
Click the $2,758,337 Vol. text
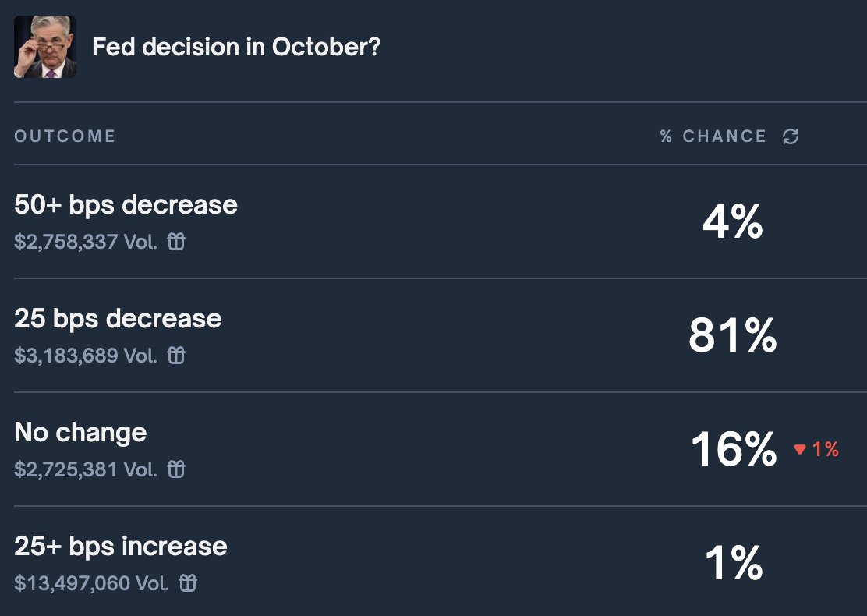pos(86,242)
